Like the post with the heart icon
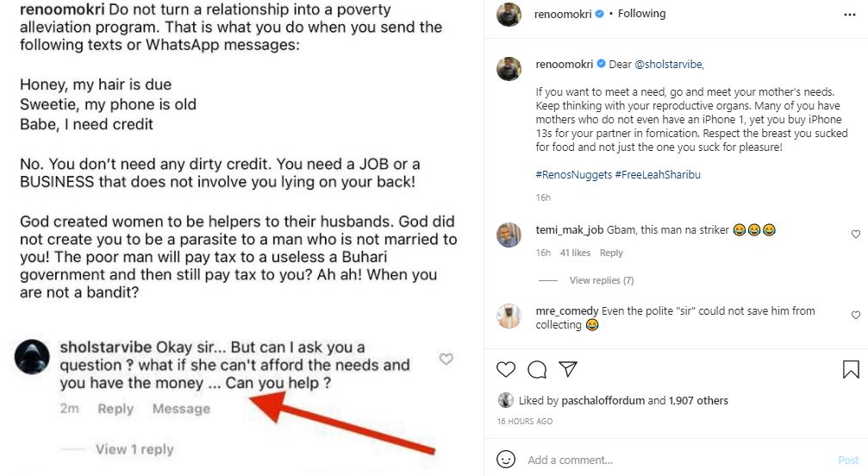 (506, 370)
